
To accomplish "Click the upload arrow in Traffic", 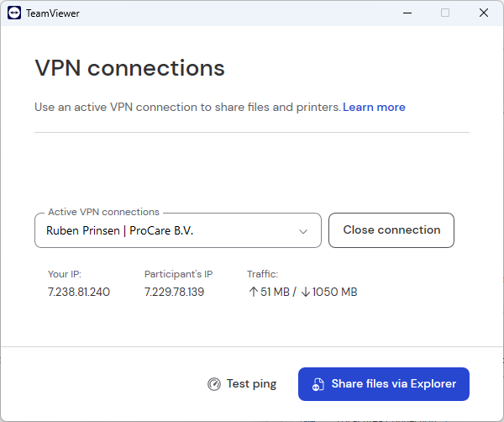I will click(253, 292).
